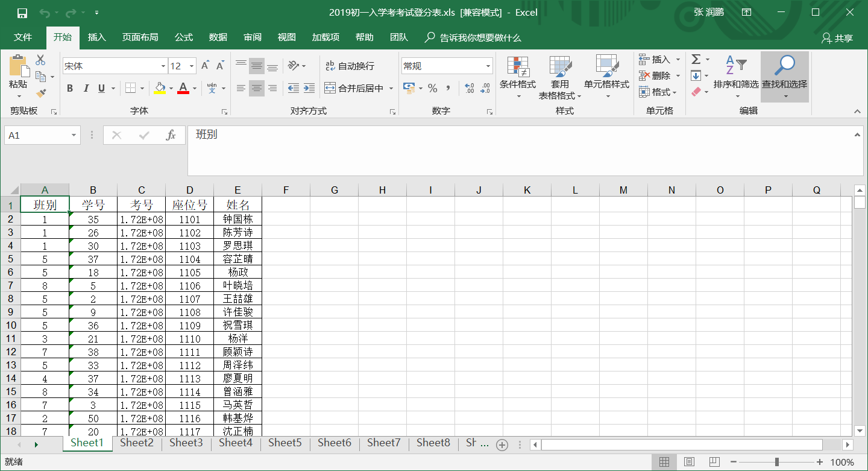Align text to the left
This screenshot has height=471, width=868.
(x=241, y=88)
